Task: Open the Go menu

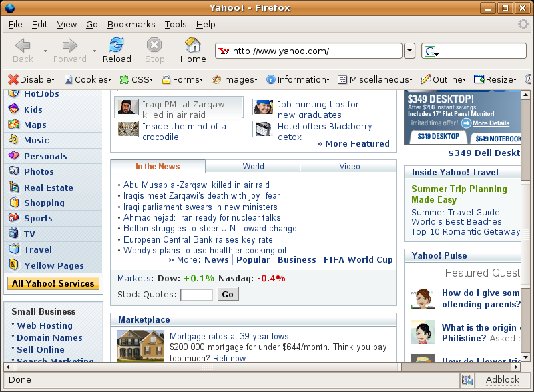Action: 92,25
